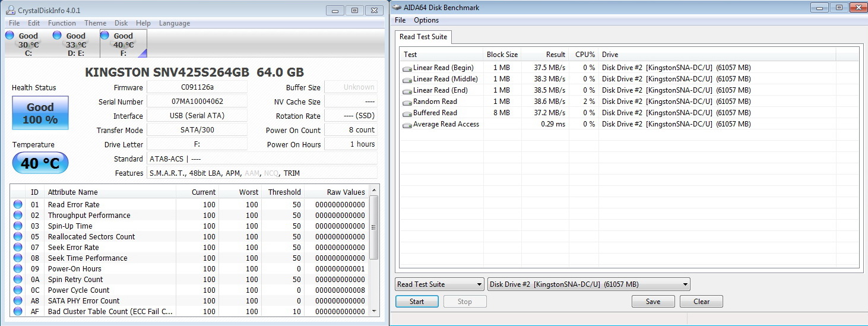Screen dimensions: 868x326
Task: Click the Drive Letter field F:
Action: pos(197,144)
